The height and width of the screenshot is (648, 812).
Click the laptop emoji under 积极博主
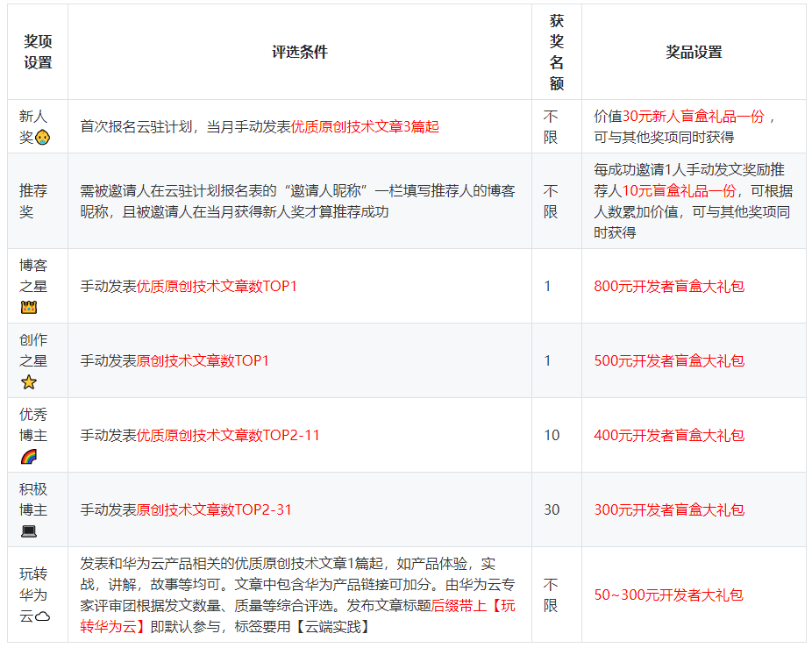(28, 531)
